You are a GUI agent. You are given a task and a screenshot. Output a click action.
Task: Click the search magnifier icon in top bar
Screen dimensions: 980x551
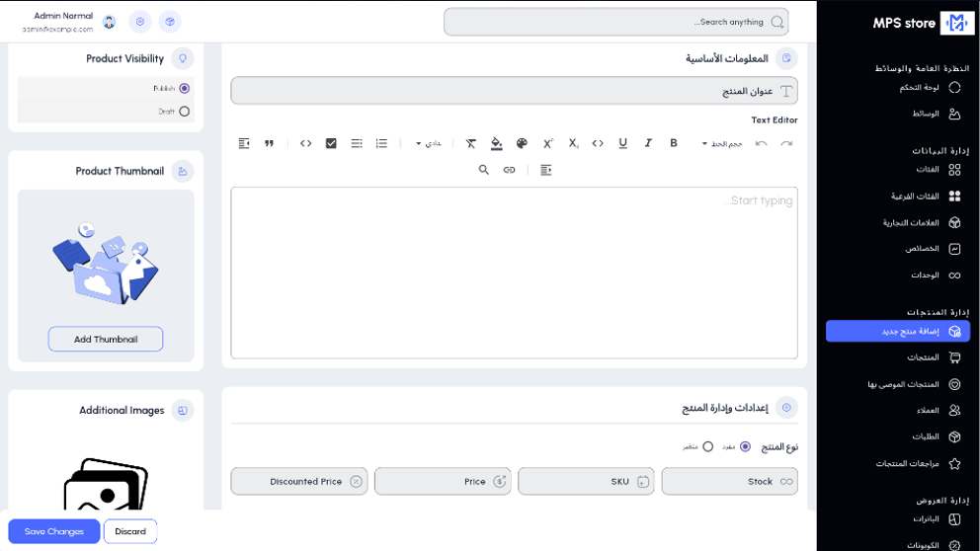[776, 22]
